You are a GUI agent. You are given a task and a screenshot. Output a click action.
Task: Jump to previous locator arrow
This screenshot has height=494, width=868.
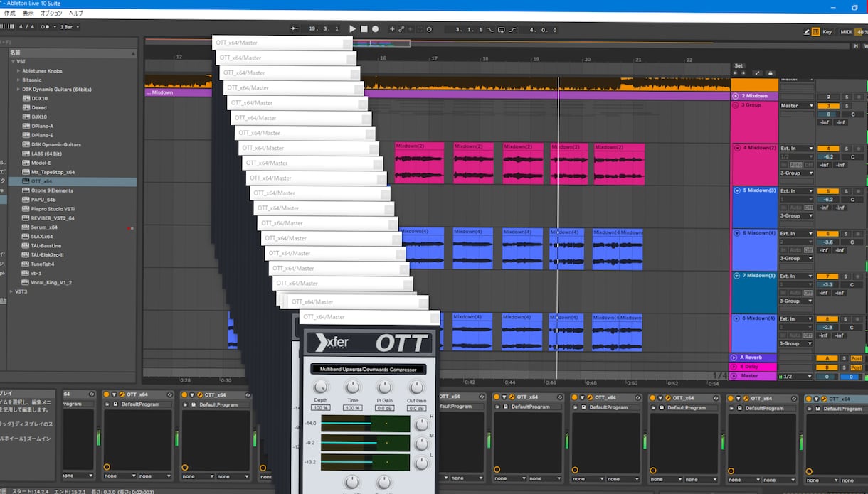pyautogui.click(x=736, y=73)
